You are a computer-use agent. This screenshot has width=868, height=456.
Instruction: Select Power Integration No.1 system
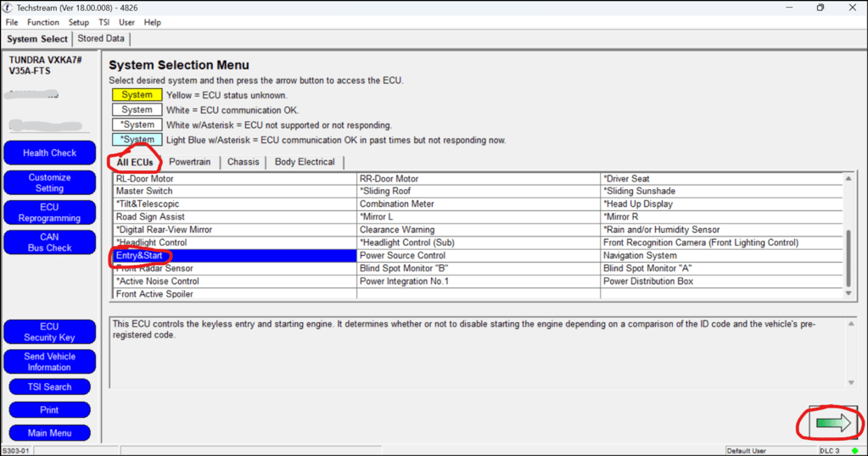(479, 281)
